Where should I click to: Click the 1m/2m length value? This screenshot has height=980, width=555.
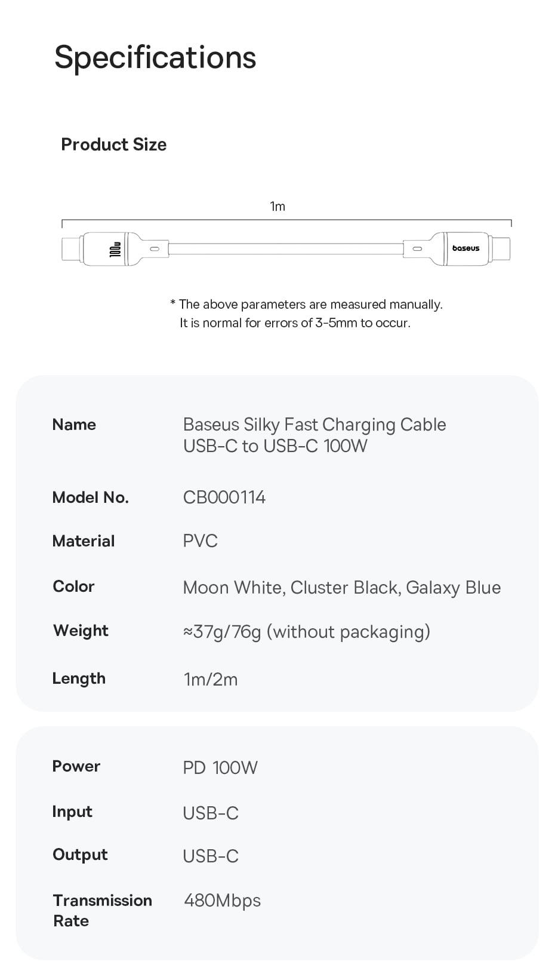pyautogui.click(x=210, y=680)
